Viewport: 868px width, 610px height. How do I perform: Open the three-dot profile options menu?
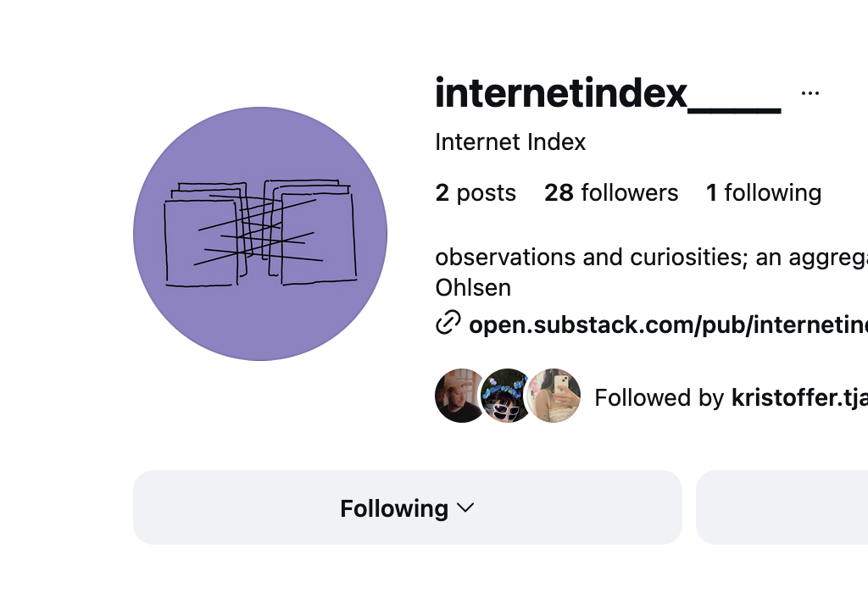(x=810, y=93)
